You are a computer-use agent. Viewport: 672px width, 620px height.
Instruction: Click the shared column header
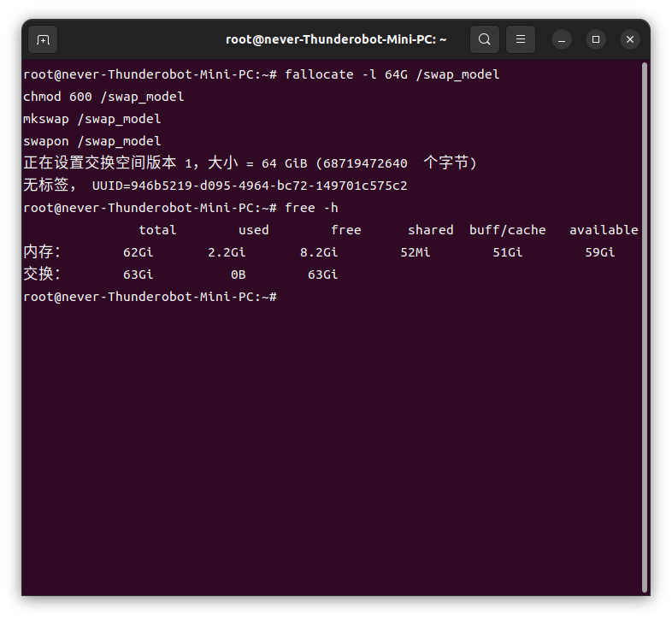[x=431, y=230]
